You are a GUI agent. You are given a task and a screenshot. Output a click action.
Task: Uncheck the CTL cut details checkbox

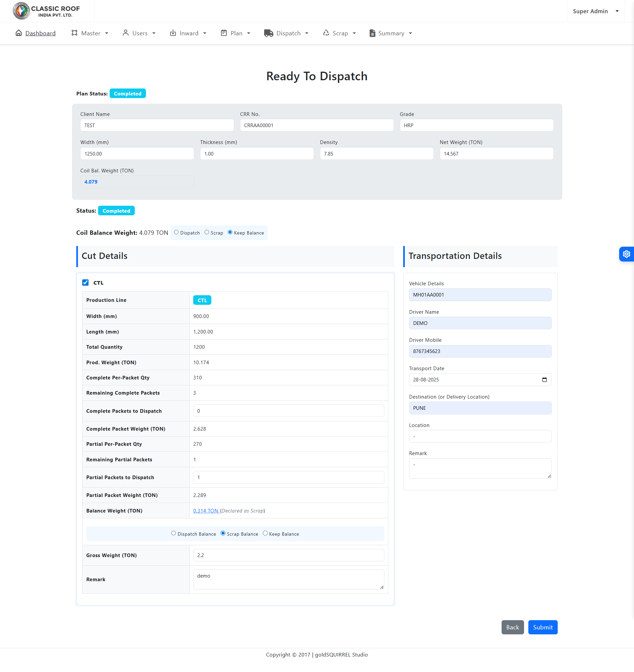(x=86, y=283)
